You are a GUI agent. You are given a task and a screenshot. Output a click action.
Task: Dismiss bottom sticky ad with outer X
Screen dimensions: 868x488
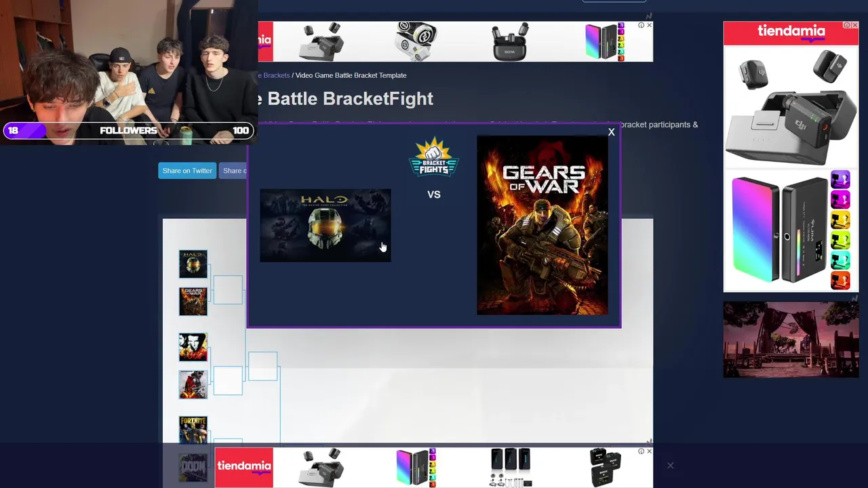670,466
